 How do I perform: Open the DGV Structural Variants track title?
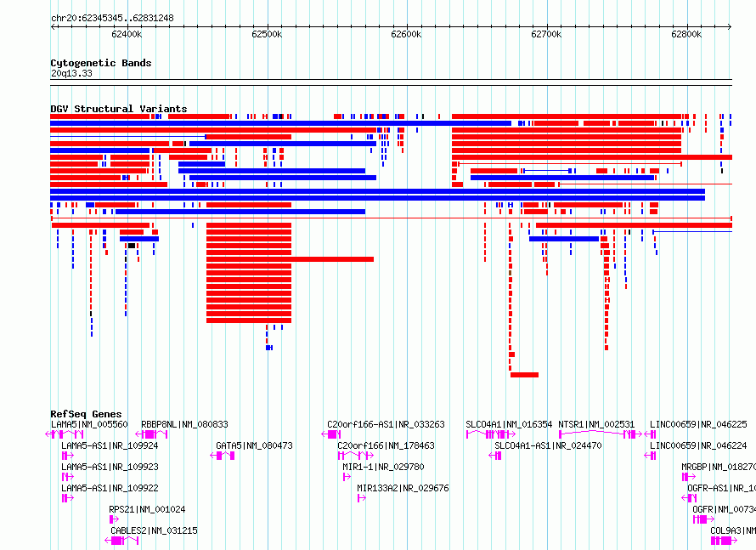(119, 109)
